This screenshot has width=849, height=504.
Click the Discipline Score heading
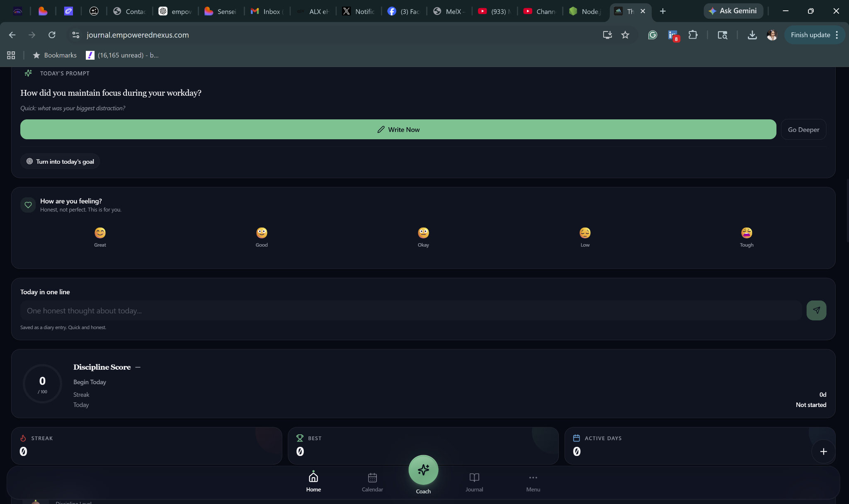[x=102, y=367]
